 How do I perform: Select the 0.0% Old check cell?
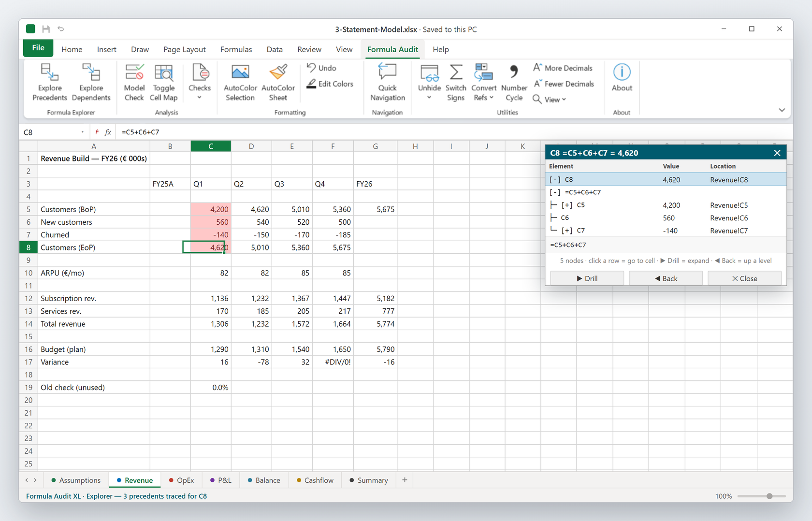[x=211, y=388]
